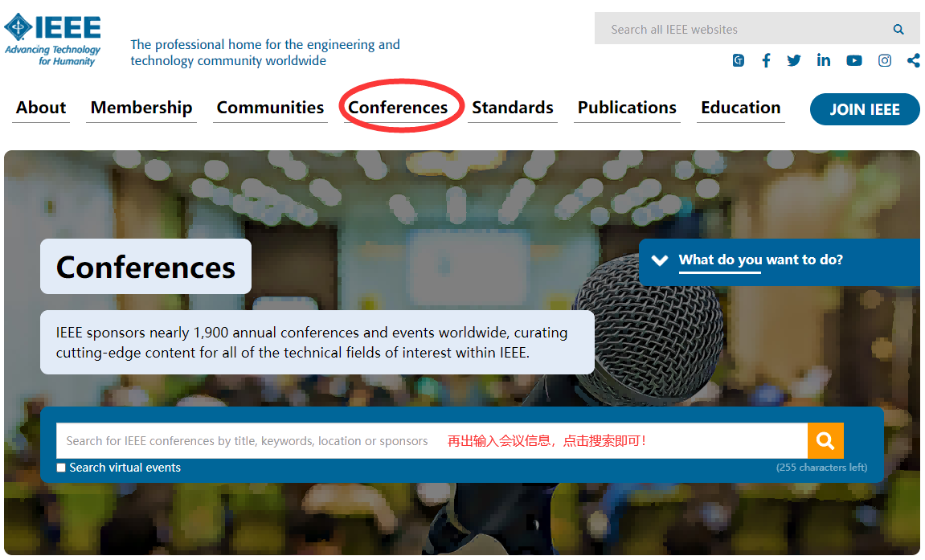925x560 pixels.
Task: Click the JOIN IEEE button
Action: click(x=865, y=109)
